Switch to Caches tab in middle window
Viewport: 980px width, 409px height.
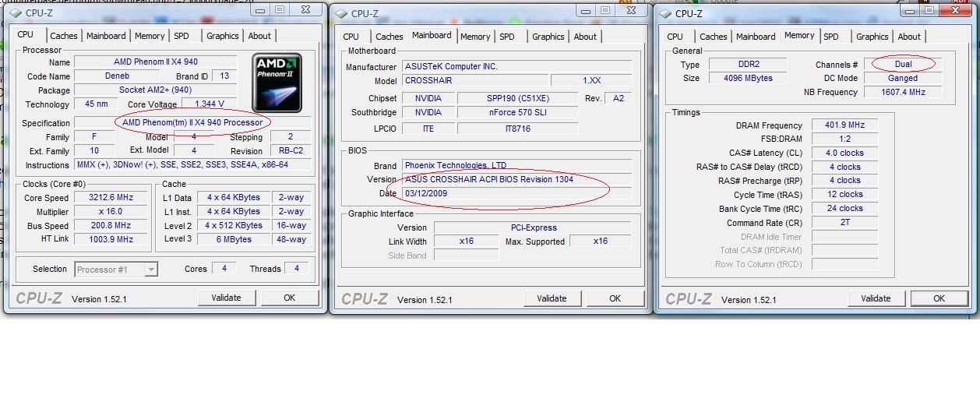click(x=390, y=37)
